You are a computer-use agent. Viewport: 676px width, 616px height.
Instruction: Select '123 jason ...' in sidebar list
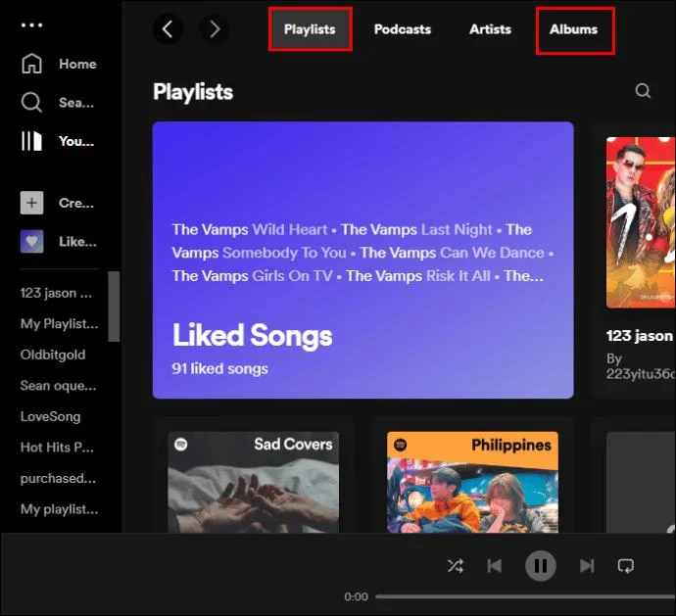(56, 293)
